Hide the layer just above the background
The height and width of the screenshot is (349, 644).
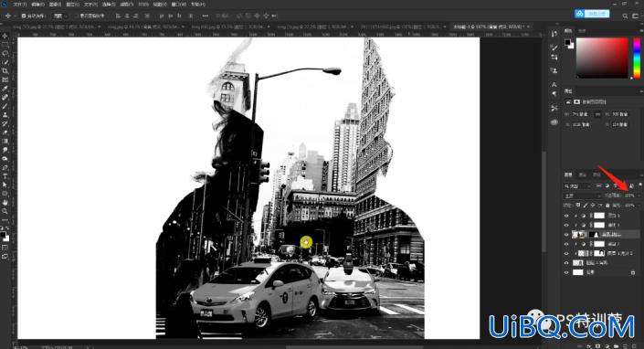566,263
